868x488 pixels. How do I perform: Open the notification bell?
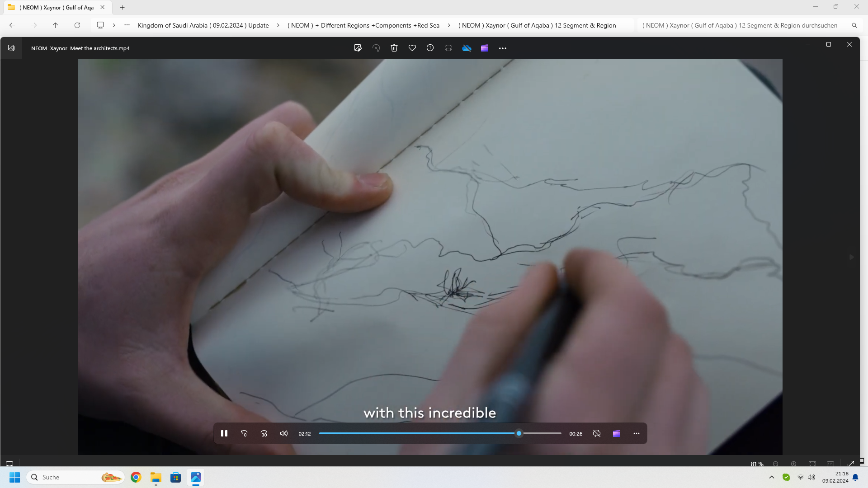[x=855, y=477]
